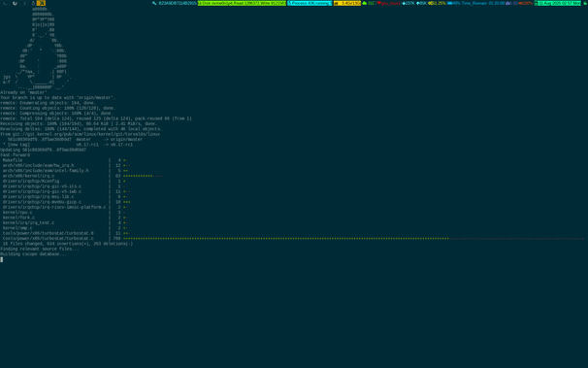Click the penguin ASCII art in terminal
This screenshot has height=368, width=588.
point(36,48)
